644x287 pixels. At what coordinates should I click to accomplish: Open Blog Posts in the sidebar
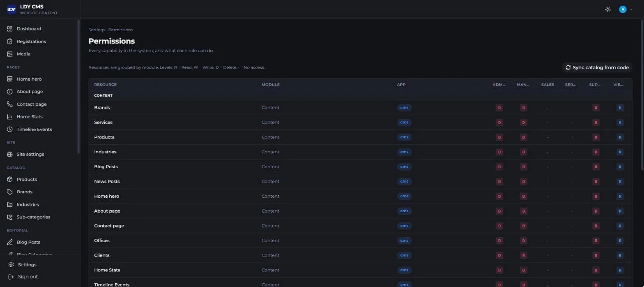[28, 242]
